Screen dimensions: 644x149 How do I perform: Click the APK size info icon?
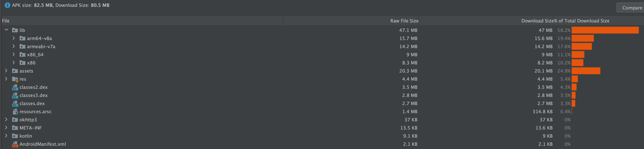click(x=7, y=5)
